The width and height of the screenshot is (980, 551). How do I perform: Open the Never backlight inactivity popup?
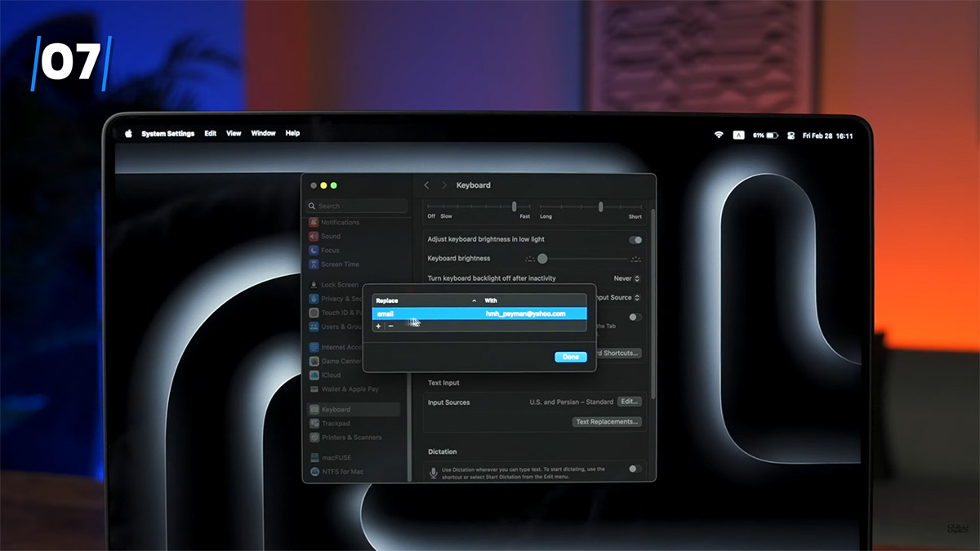[x=626, y=278]
